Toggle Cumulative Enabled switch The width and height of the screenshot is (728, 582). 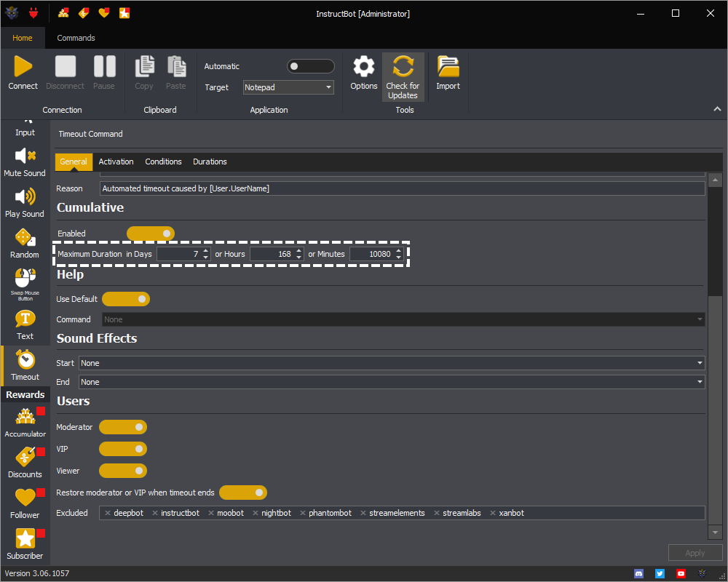pyautogui.click(x=151, y=234)
